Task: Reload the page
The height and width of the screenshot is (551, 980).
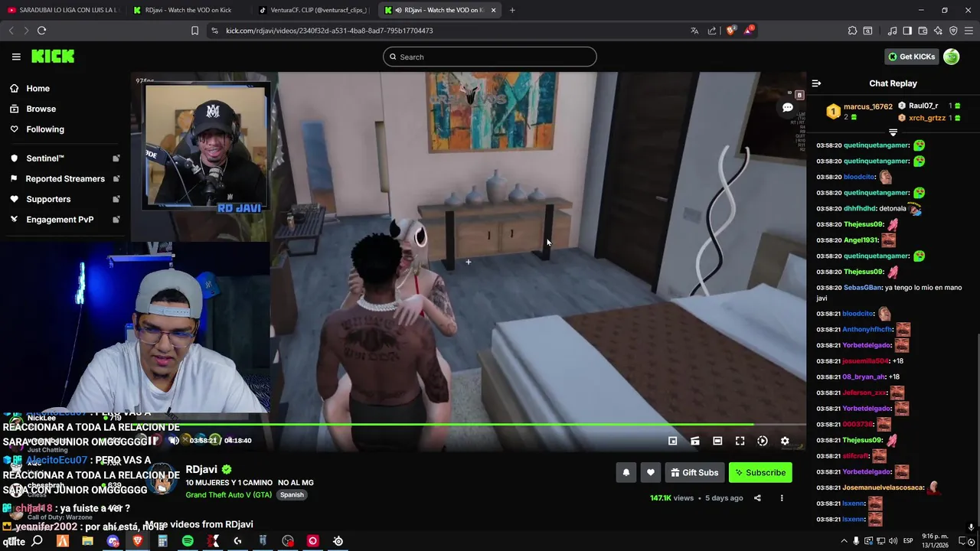Action: pos(41,31)
